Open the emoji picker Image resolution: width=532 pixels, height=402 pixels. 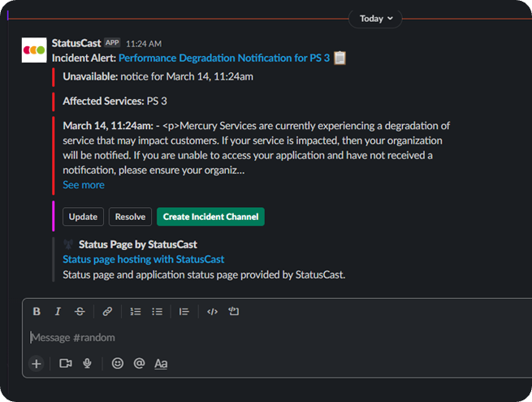(118, 363)
